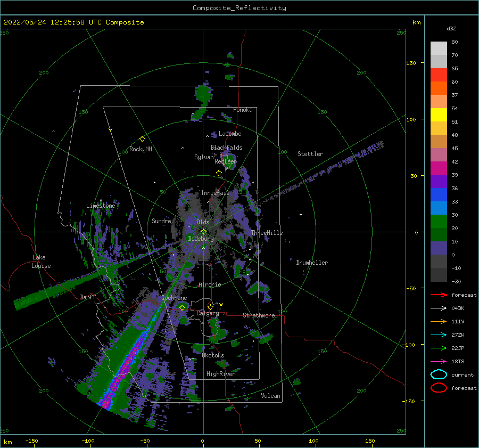Click the yellow diamond radar center at Olds
This screenshot has width=479, height=448.
[x=203, y=232]
